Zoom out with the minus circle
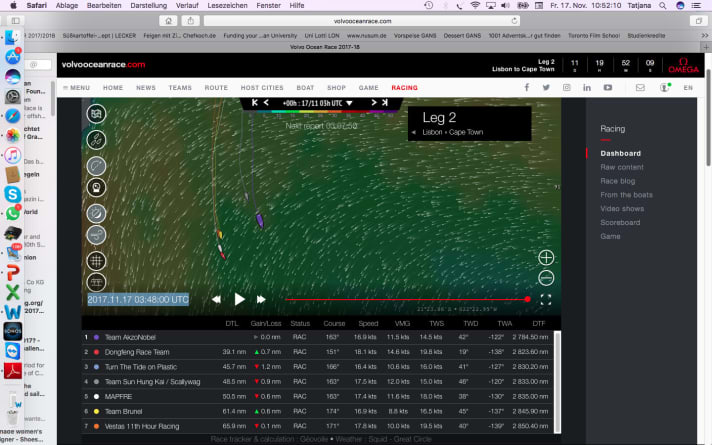Viewport: 712px width, 445px height. click(x=546, y=277)
